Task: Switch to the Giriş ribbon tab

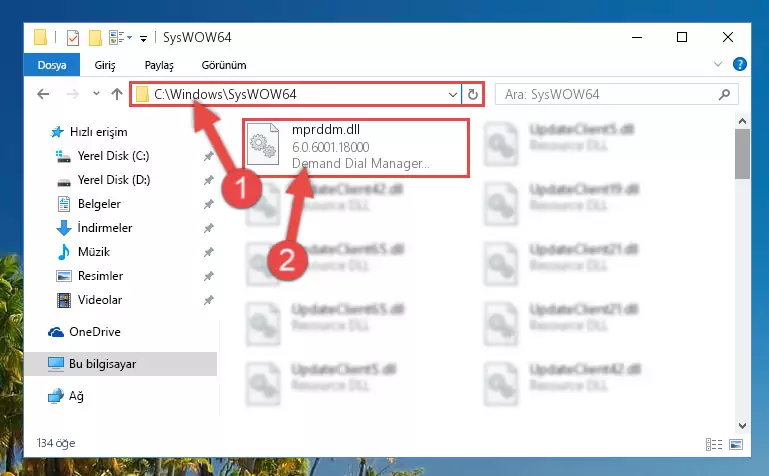Action: pyautogui.click(x=105, y=65)
